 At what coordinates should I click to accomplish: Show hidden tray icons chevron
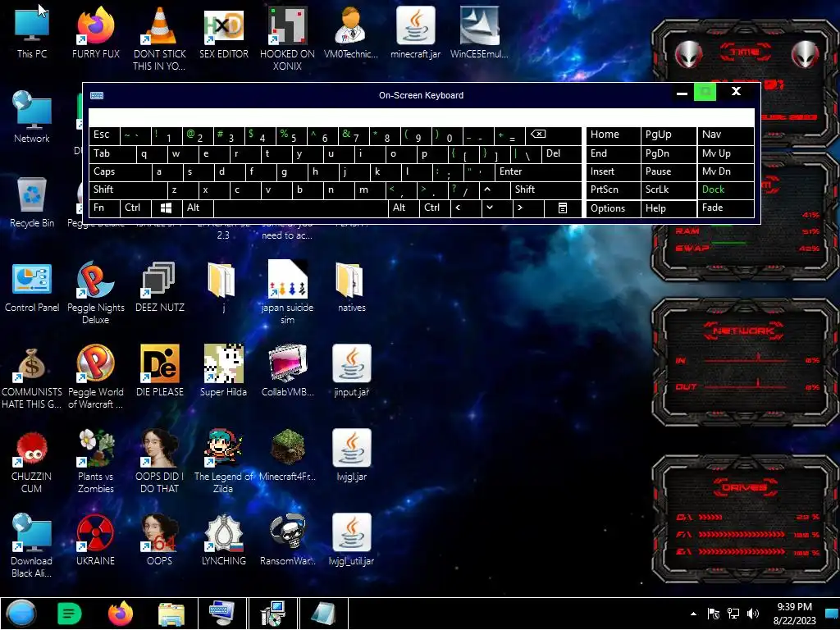point(694,614)
